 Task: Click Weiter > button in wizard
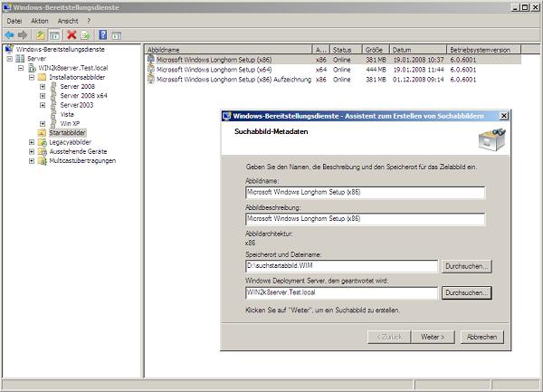tap(433, 337)
